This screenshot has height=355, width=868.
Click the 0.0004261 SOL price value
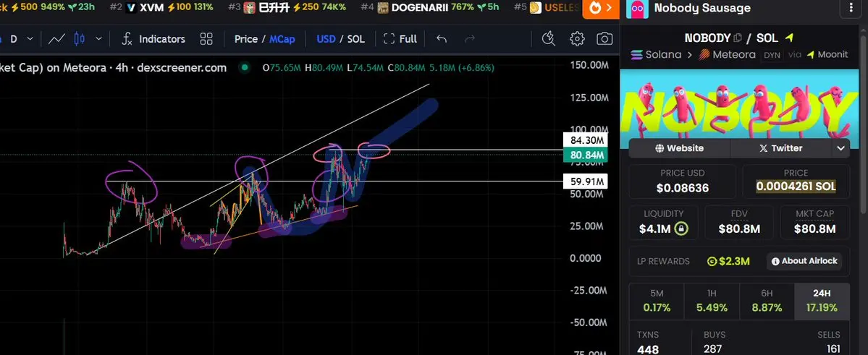(x=796, y=187)
